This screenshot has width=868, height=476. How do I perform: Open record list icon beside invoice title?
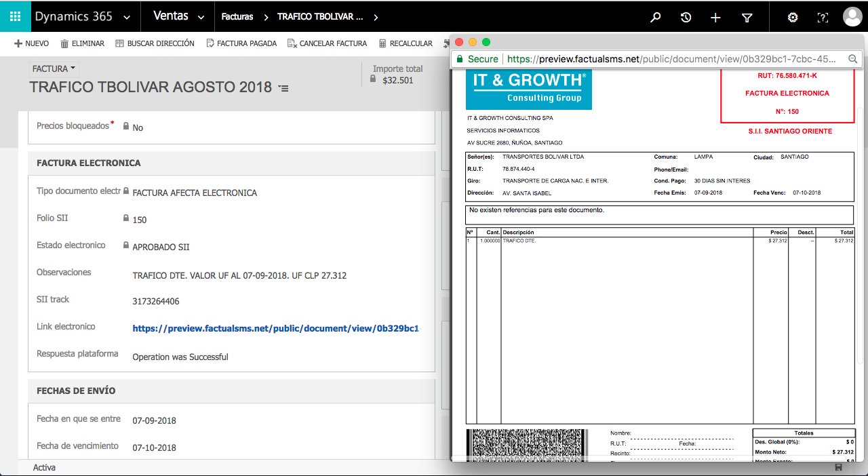283,88
